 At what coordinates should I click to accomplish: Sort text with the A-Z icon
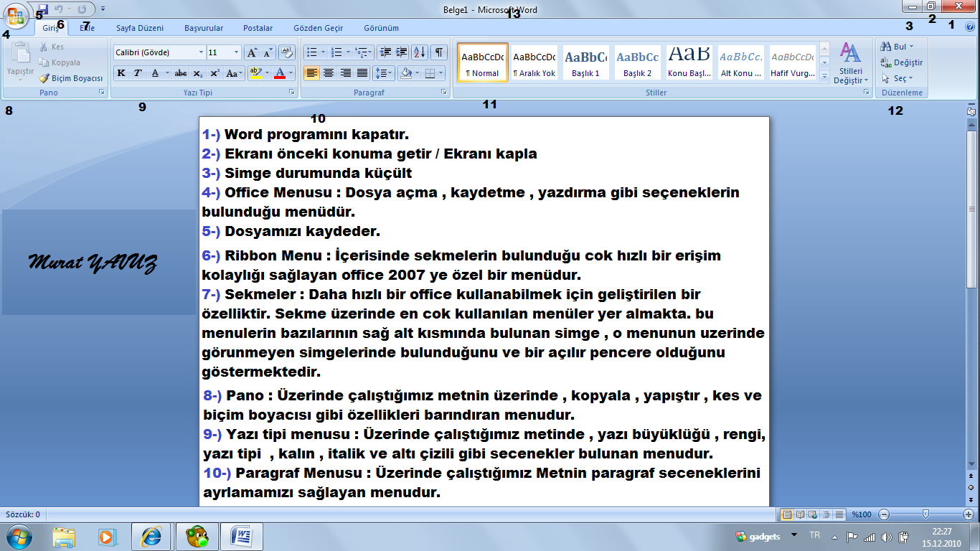click(x=420, y=52)
